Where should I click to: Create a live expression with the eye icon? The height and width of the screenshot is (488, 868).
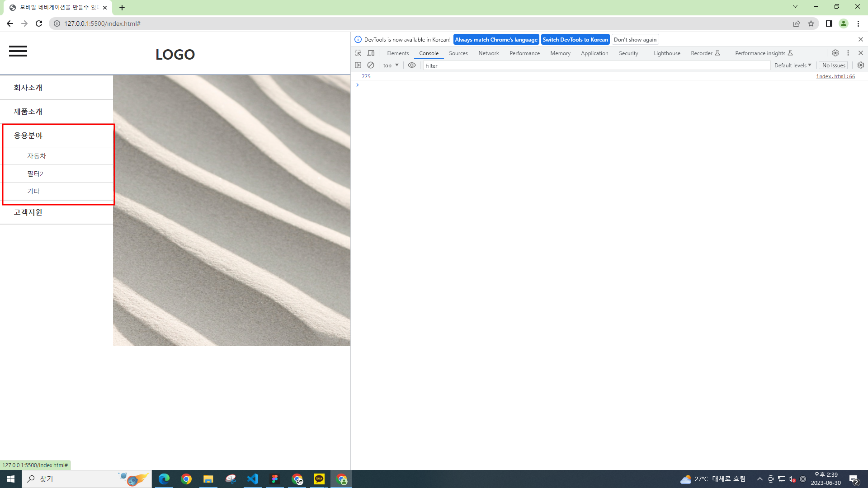(x=411, y=65)
